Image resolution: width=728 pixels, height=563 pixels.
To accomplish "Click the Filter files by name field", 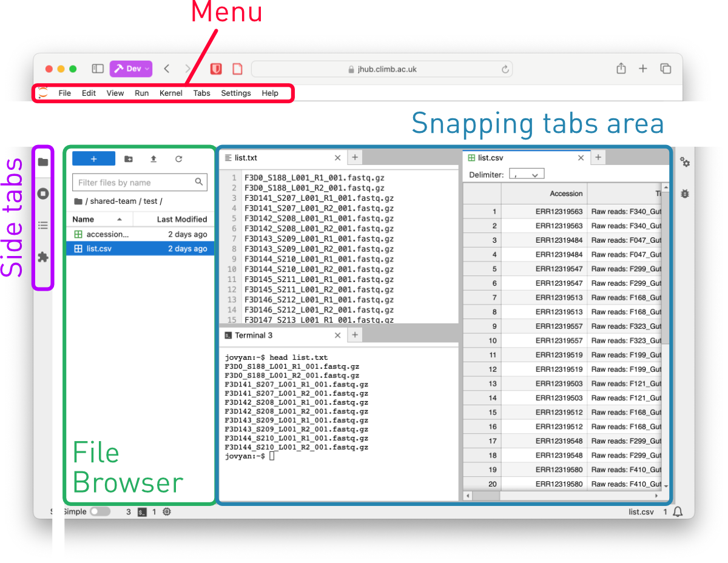I will 135,182.
